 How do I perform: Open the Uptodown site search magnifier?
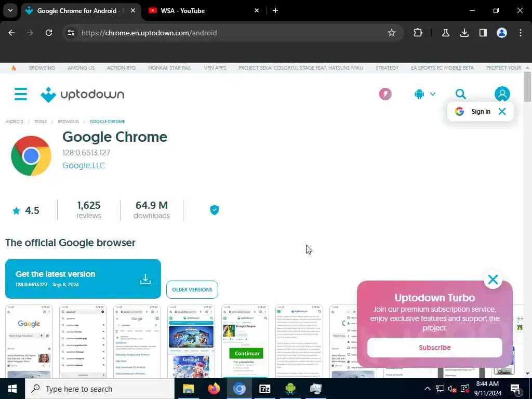pyautogui.click(x=460, y=94)
